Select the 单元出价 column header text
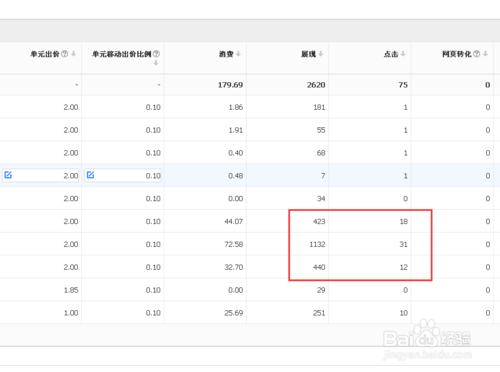 point(45,54)
